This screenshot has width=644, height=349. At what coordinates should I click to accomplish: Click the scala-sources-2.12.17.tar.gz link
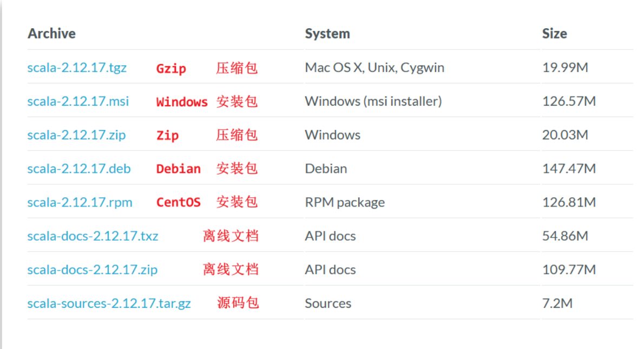(x=109, y=303)
